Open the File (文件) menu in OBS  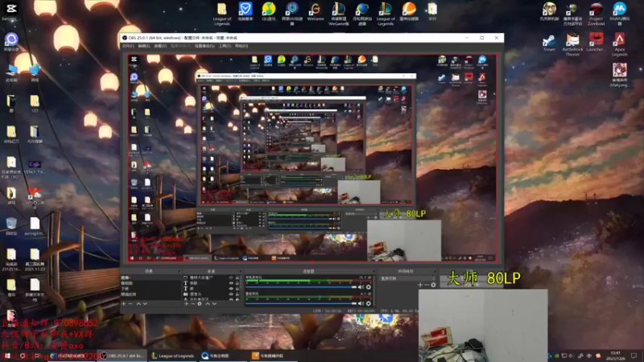[x=128, y=46]
